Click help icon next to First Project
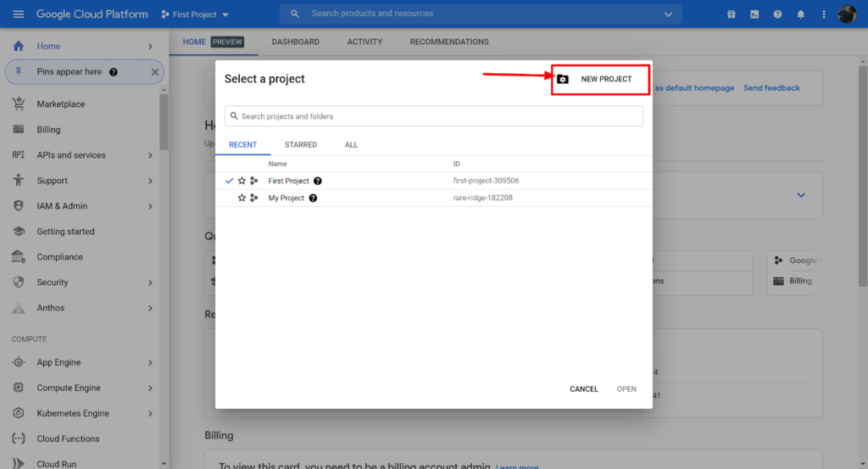This screenshot has width=868, height=469. [318, 181]
